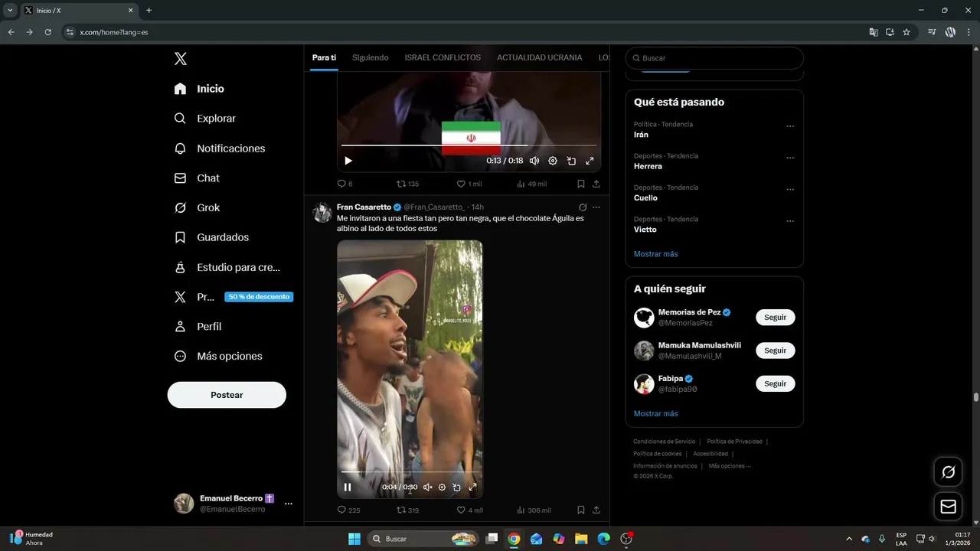The image size is (980, 551).
Task: Open Estudio para creadores item
Action: (227, 267)
